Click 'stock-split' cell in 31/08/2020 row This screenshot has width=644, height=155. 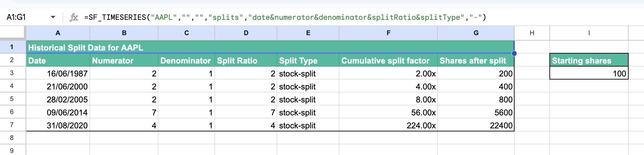[308, 125]
